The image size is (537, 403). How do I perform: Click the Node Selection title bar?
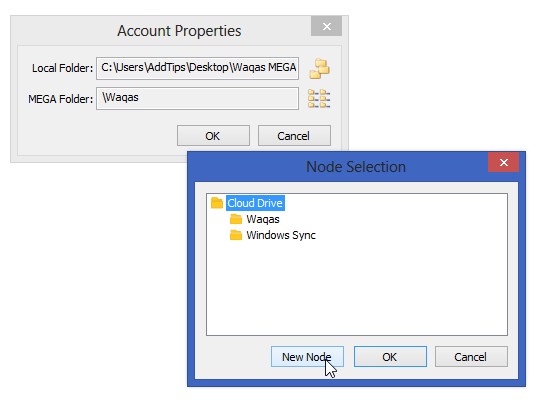tap(356, 167)
